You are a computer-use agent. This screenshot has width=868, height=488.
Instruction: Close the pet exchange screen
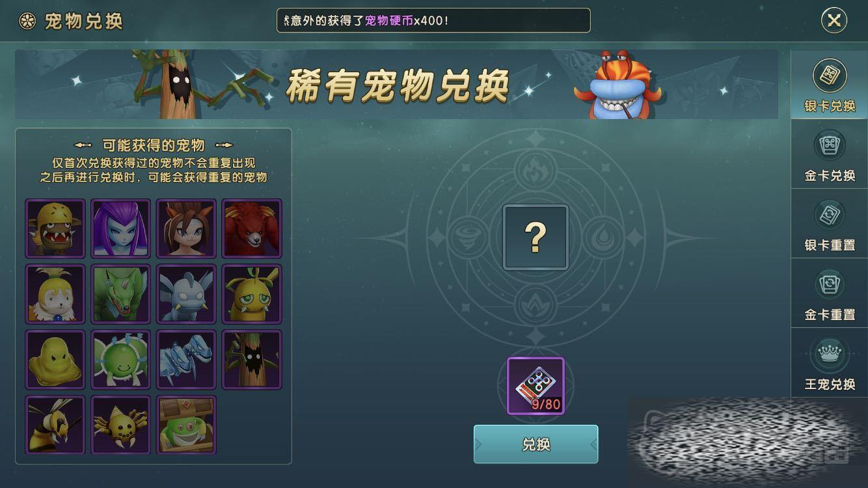(834, 20)
